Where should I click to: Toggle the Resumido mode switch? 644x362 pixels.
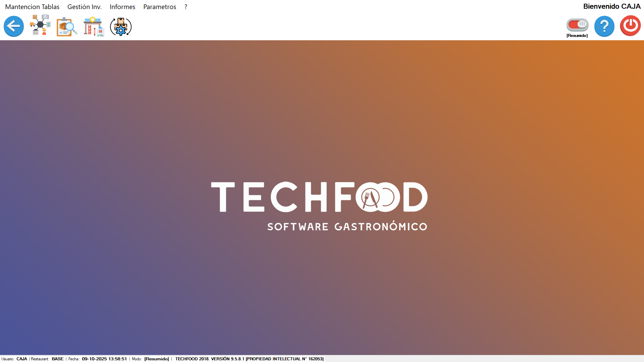point(577,25)
